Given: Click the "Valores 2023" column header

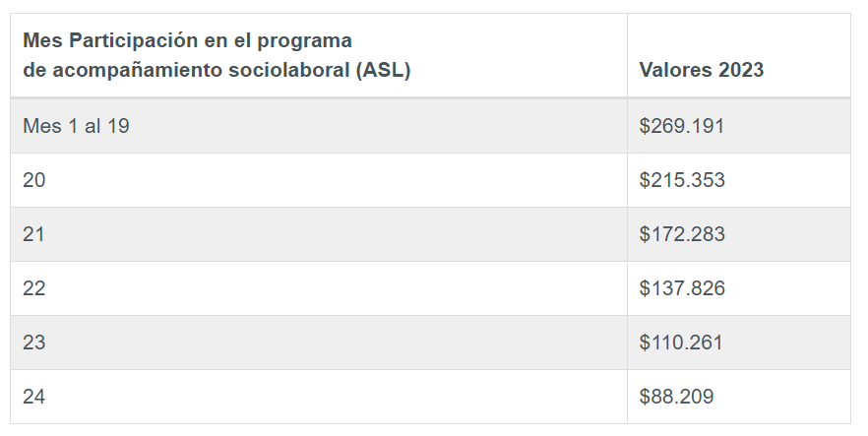Looking at the screenshot, I should pyautogui.click(x=701, y=70).
